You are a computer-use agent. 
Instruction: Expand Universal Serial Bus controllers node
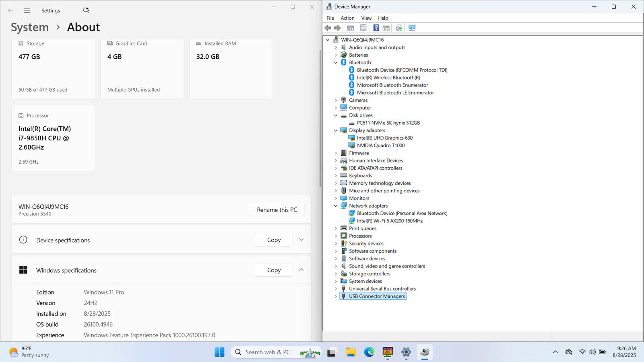[x=336, y=289]
